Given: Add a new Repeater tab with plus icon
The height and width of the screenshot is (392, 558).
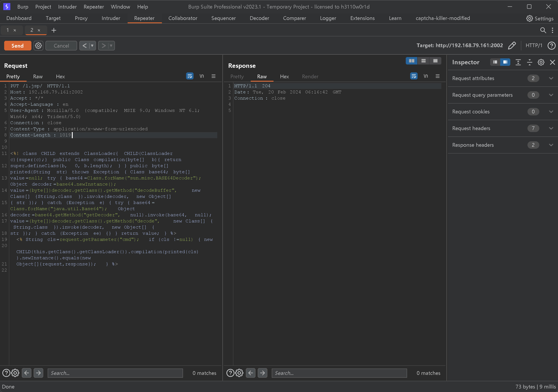Looking at the screenshot, I should (54, 30).
